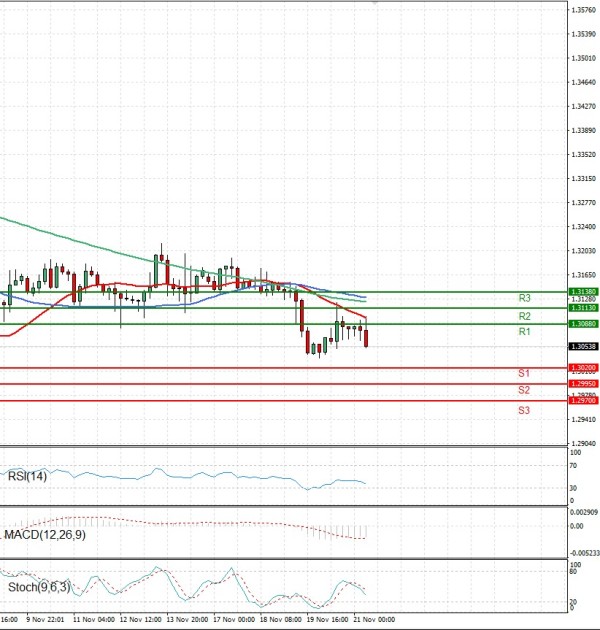Click the last red candlestick on chart
The width and height of the screenshot is (600, 630).
[366, 338]
